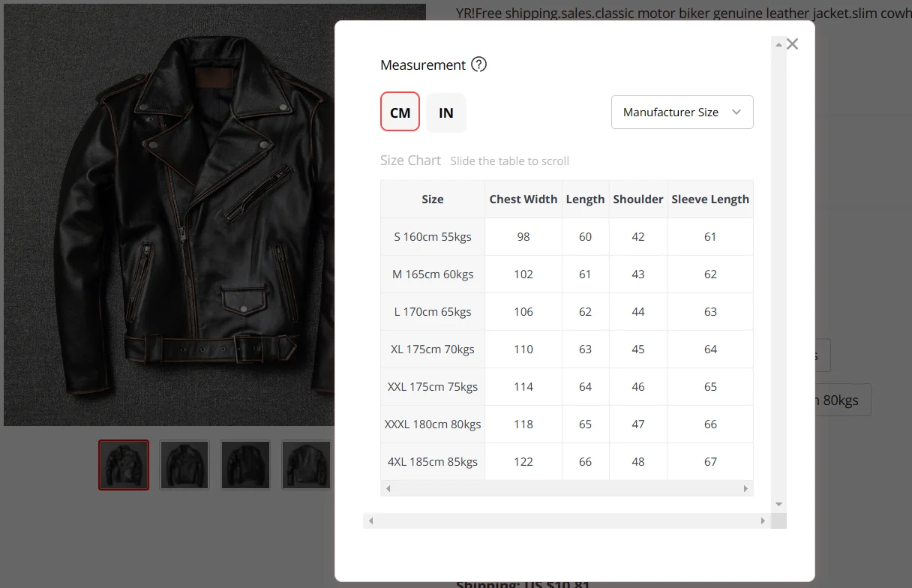This screenshot has height=588, width=912.
Task: Select CM measurement unit
Action: pos(400,112)
